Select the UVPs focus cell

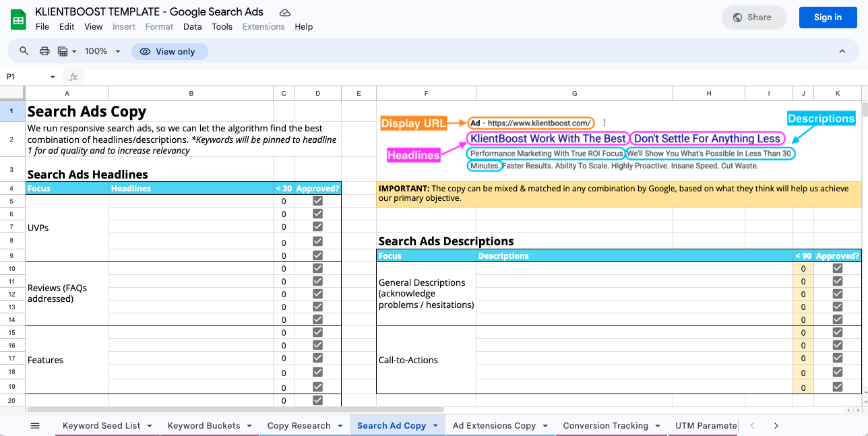coord(67,228)
